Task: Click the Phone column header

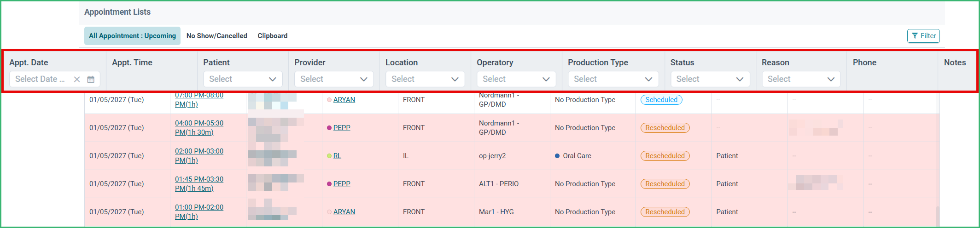Action: click(864, 63)
